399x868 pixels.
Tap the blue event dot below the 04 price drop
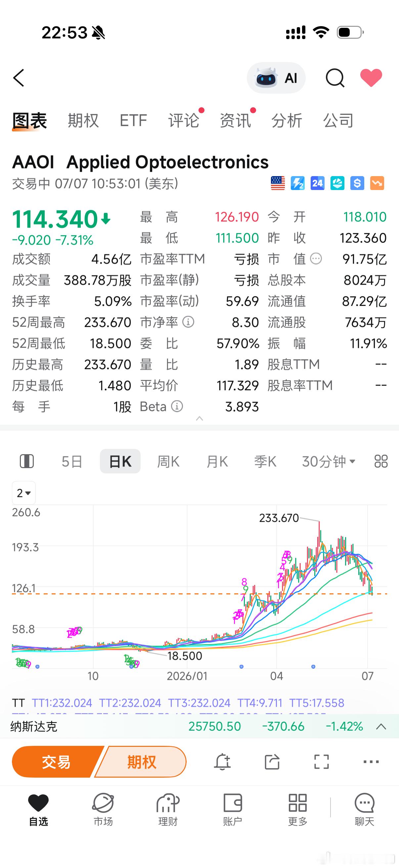click(313, 666)
